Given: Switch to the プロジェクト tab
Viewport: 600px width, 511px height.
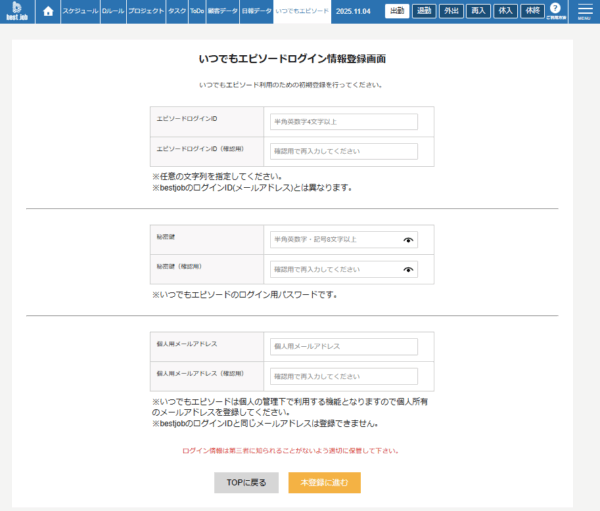Looking at the screenshot, I should pos(146,12).
